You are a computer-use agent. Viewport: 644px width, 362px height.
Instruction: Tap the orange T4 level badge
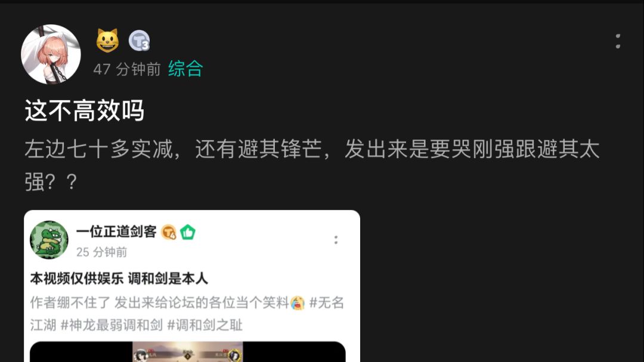point(168,232)
